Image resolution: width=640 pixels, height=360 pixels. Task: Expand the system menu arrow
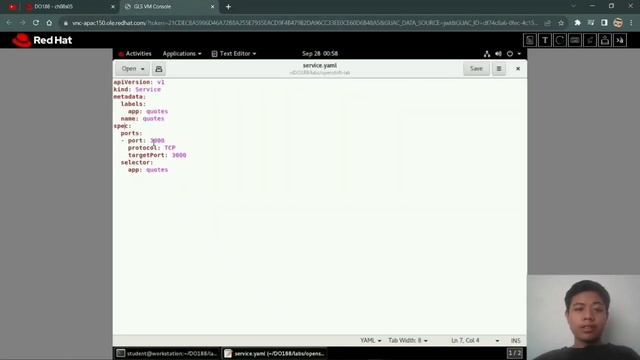(519, 53)
